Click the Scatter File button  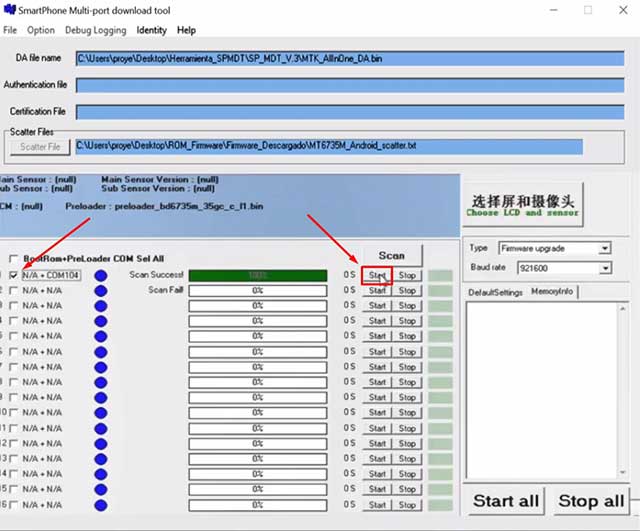click(40, 147)
